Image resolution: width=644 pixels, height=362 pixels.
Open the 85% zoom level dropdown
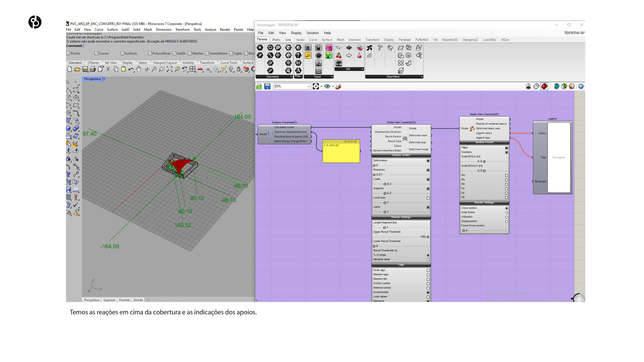(x=309, y=86)
